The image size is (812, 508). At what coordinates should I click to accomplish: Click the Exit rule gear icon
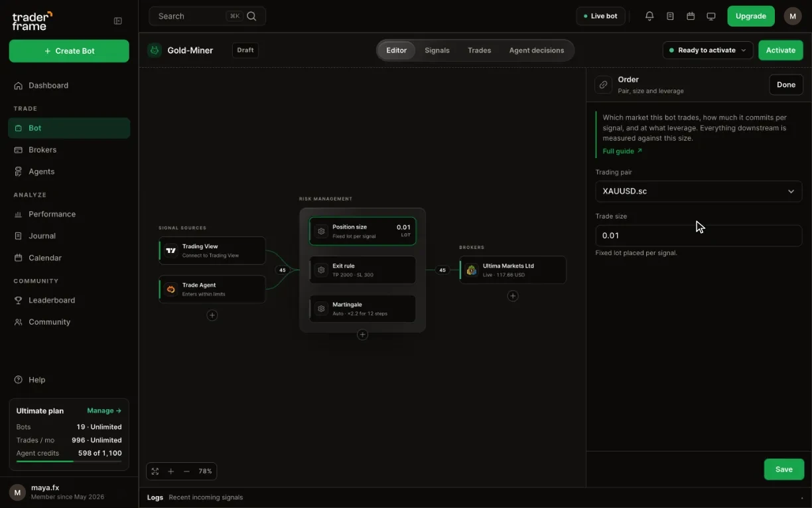321,270
